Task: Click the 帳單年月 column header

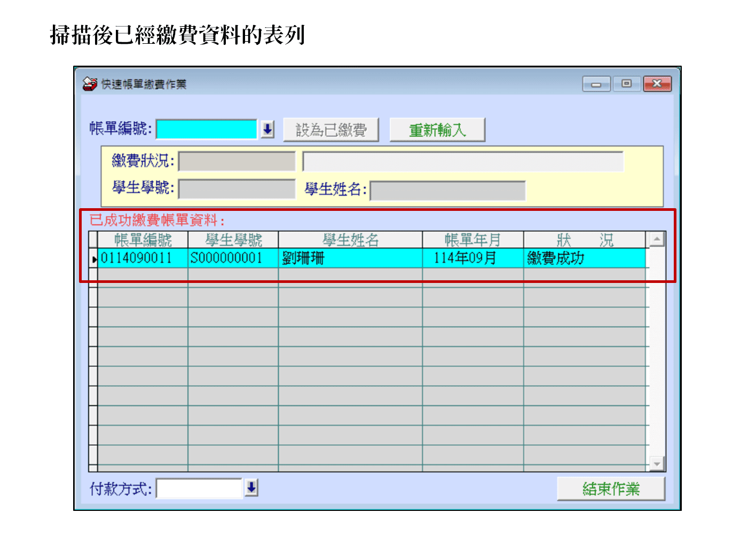Action: (x=472, y=240)
